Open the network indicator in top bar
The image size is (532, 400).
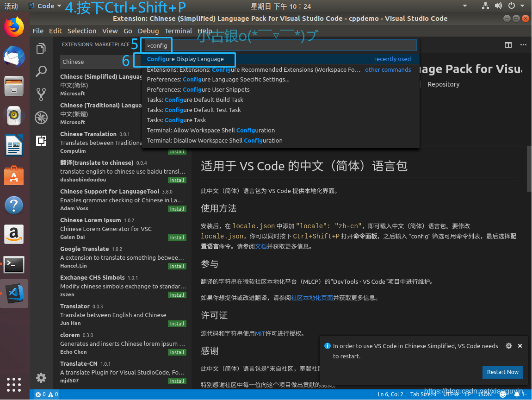486,6
